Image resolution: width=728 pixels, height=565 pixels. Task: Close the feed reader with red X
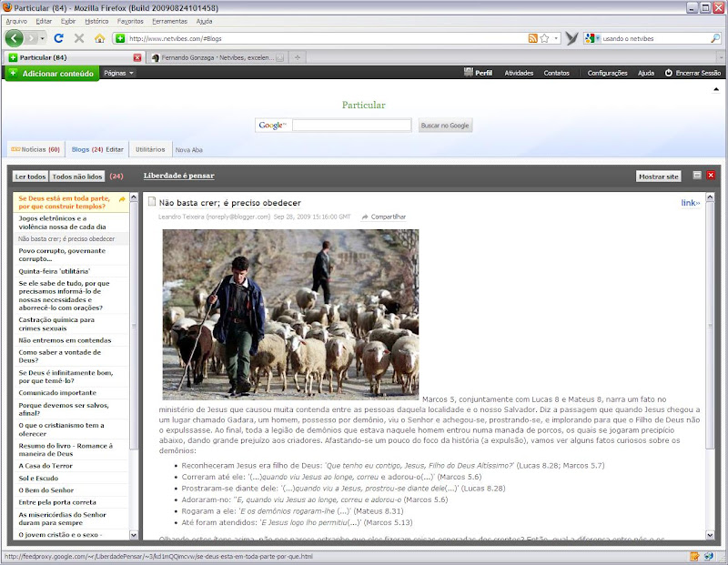[x=711, y=175]
